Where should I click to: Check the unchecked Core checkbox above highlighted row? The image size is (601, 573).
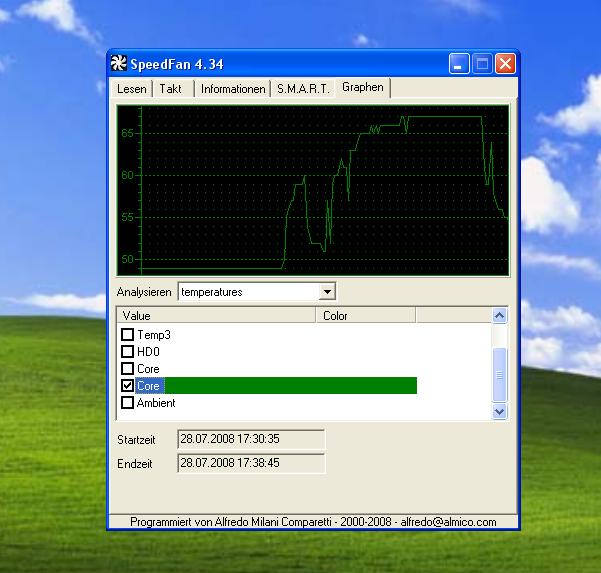coord(127,369)
